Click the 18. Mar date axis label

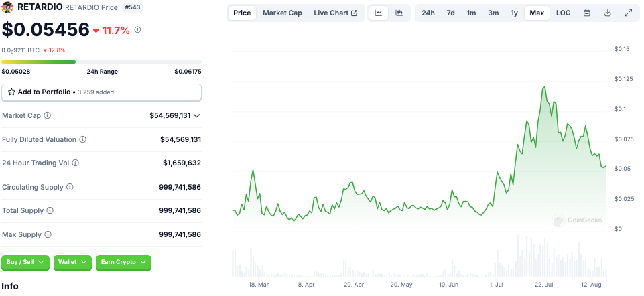click(x=259, y=285)
